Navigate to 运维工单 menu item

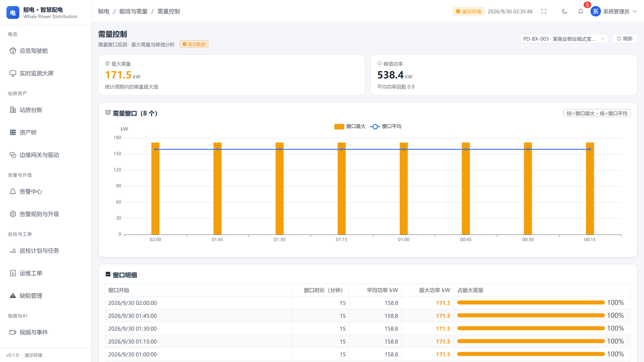point(46,273)
